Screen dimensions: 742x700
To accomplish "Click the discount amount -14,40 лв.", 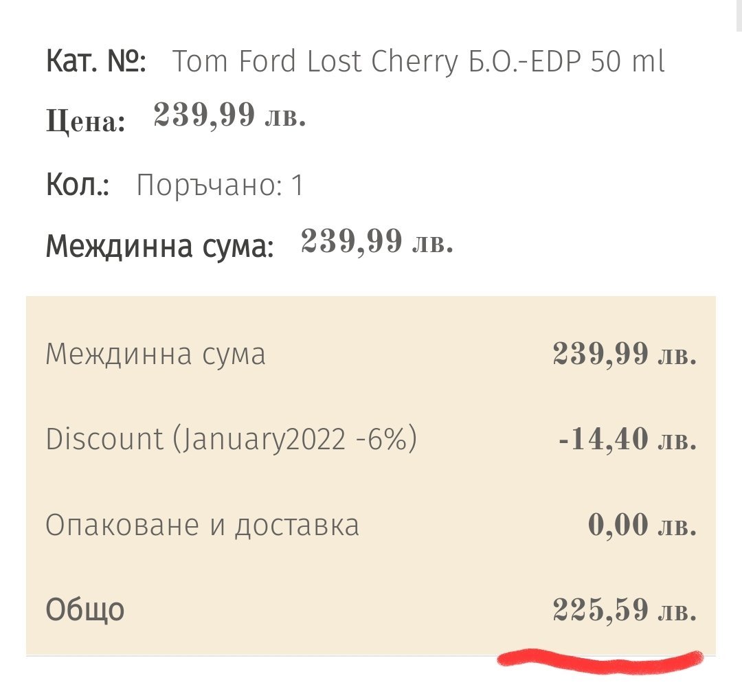I will (627, 439).
